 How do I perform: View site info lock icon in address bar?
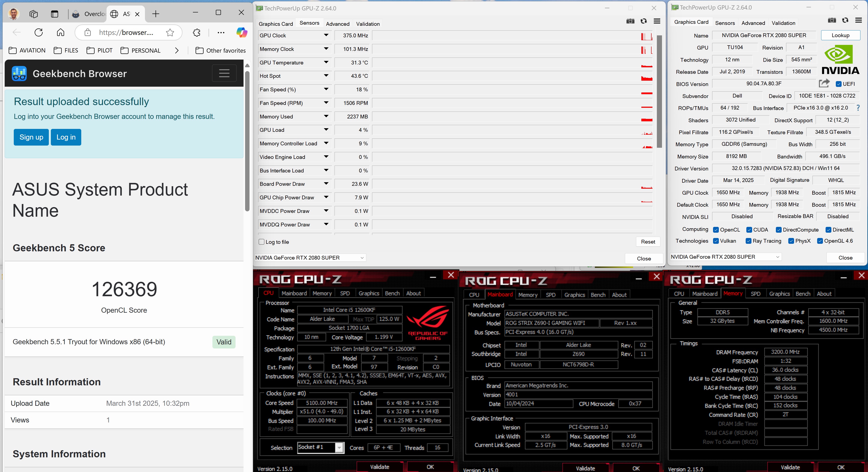click(x=88, y=32)
